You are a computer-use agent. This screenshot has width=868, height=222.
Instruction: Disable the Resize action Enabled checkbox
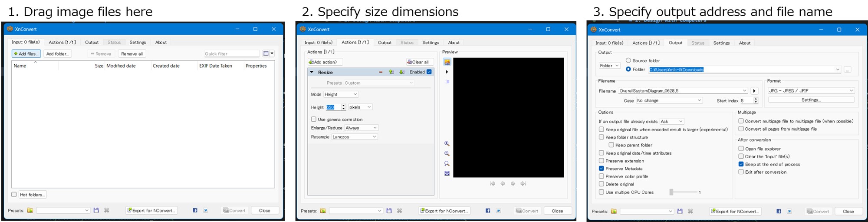coord(429,72)
